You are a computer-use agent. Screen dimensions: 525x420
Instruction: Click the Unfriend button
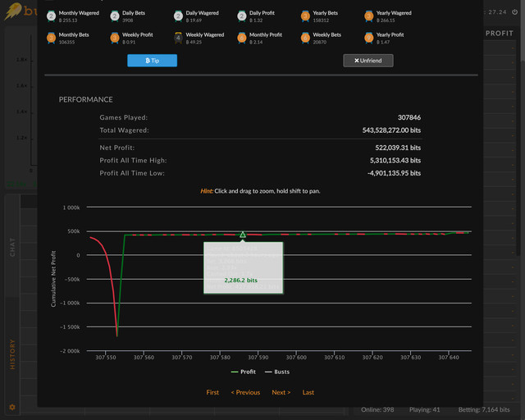pos(368,60)
